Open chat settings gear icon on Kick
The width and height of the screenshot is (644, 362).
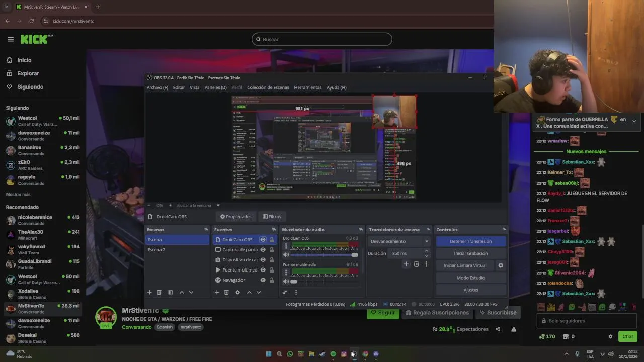point(610,336)
